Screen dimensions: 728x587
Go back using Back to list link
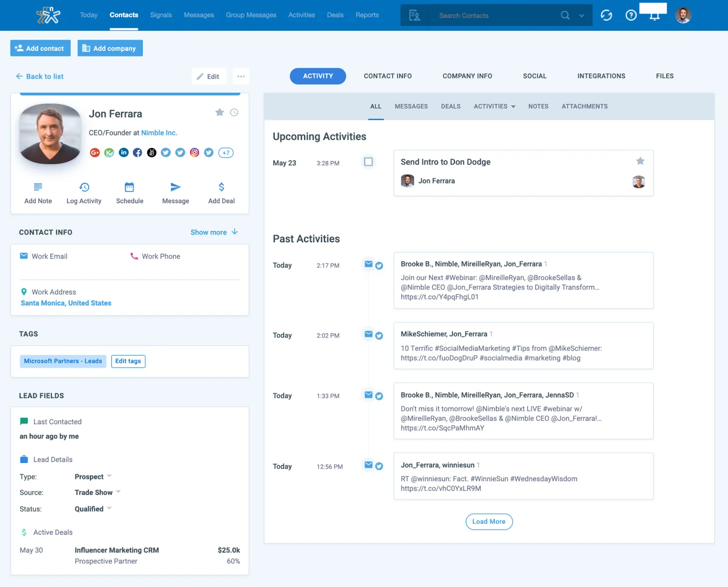point(40,76)
